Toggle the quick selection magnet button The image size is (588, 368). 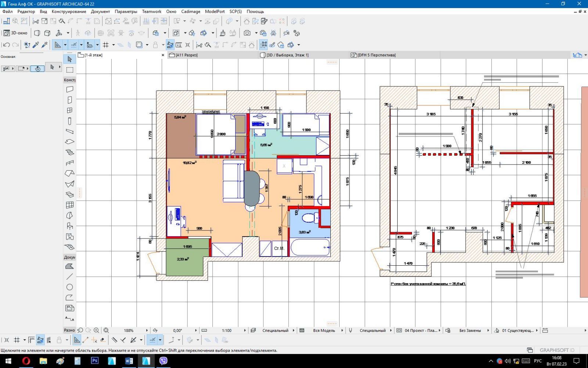(37, 68)
